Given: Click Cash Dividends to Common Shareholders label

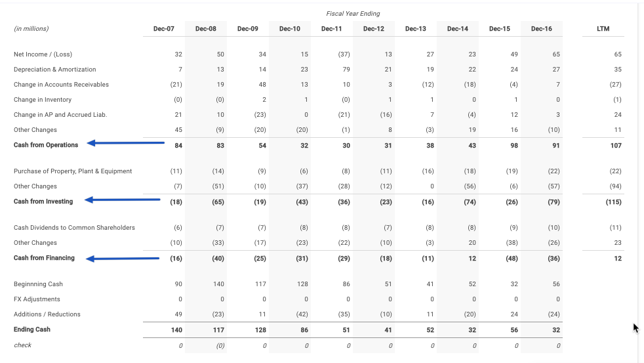Looking at the screenshot, I should pyautogui.click(x=74, y=227).
